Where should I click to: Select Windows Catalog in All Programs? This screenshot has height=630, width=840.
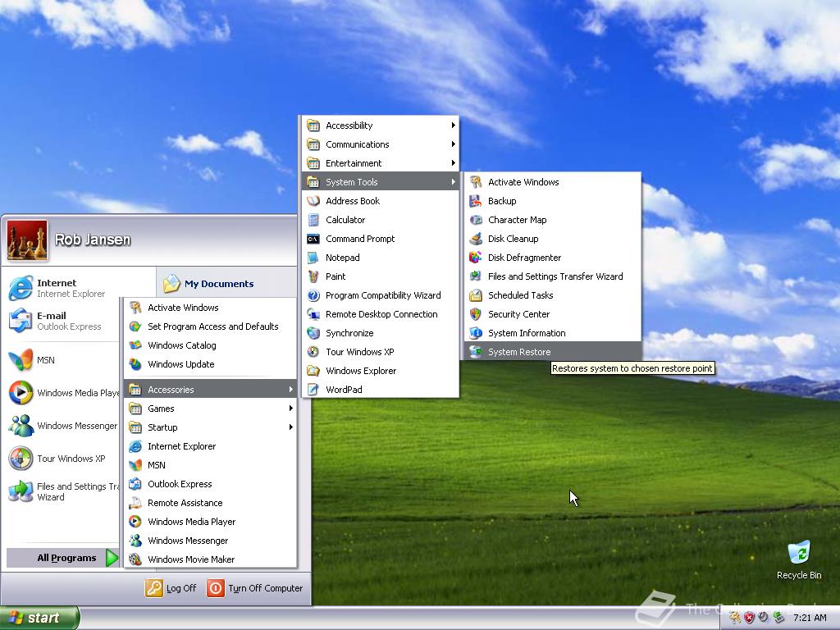click(210, 345)
